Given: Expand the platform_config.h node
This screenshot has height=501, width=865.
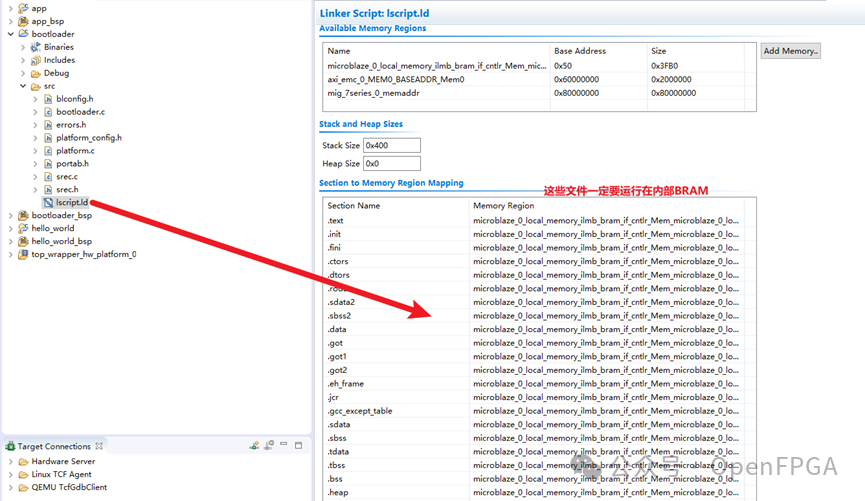Looking at the screenshot, I should 35,138.
